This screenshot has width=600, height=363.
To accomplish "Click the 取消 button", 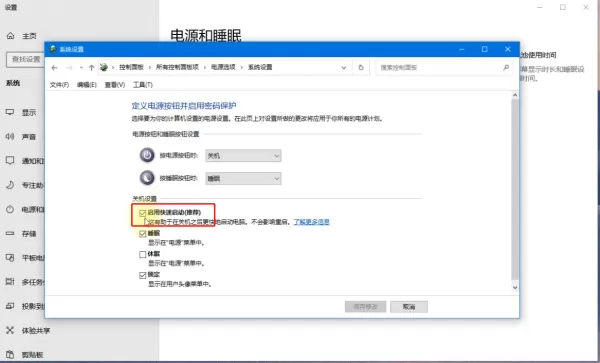I will 409,307.
